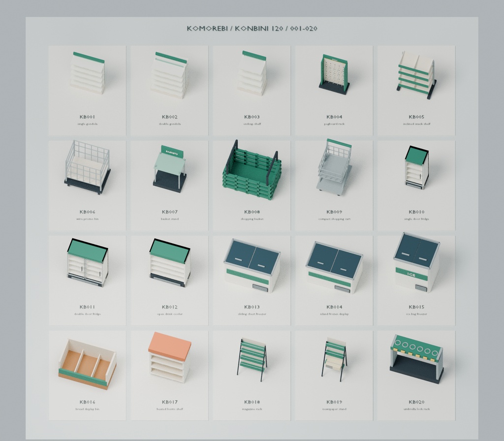Select the KB005 inclined snack shelf

click(416, 91)
